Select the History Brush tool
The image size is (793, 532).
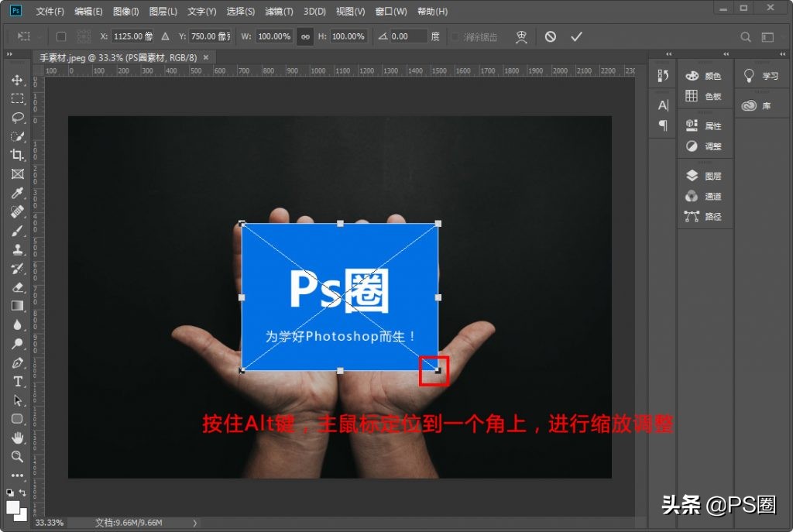pyautogui.click(x=17, y=269)
